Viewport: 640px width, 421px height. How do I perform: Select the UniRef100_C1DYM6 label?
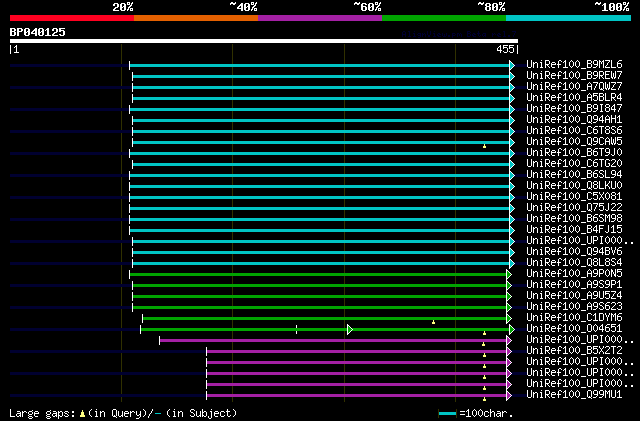(x=574, y=318)
